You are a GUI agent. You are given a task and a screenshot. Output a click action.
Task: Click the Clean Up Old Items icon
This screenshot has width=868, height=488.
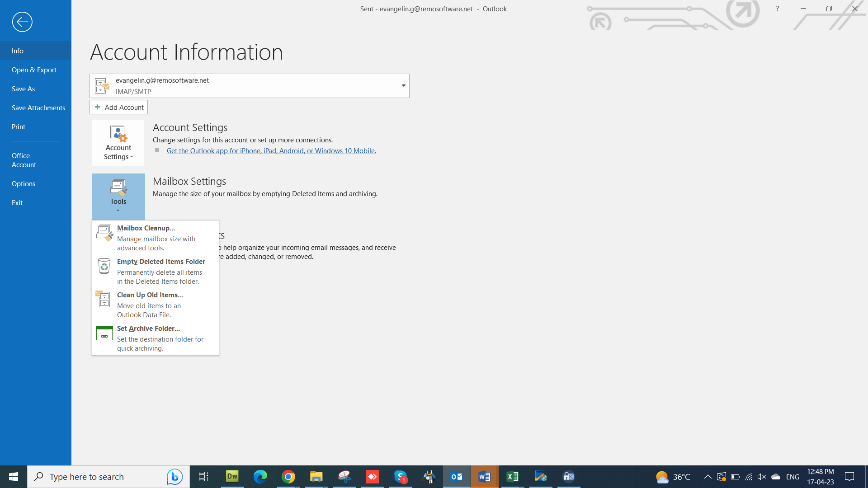(104, 300)
